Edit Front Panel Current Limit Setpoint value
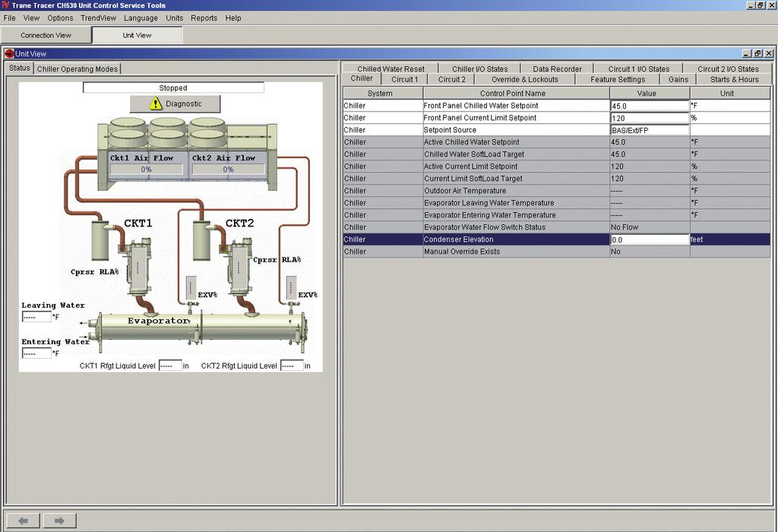The image size is (778, 532). [x=650, y=118]
